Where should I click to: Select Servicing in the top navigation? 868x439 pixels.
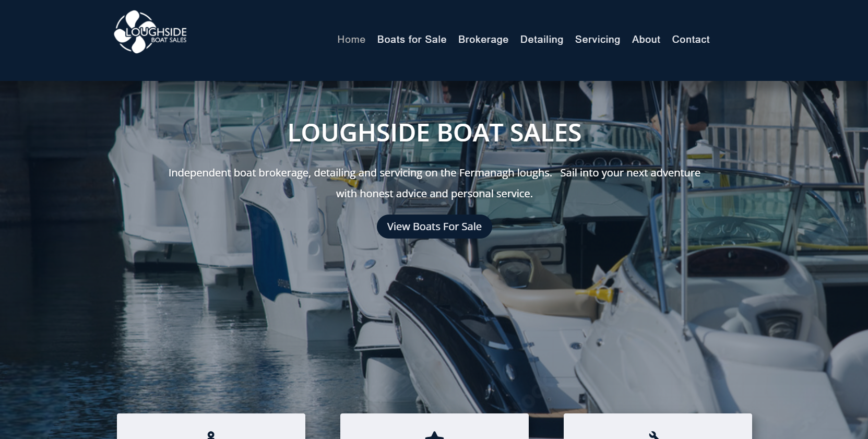[x=598, y=39]
